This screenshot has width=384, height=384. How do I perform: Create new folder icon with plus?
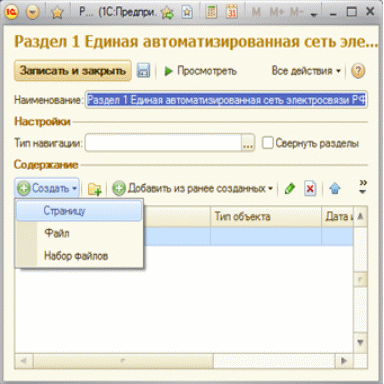[x=95, y=189]
